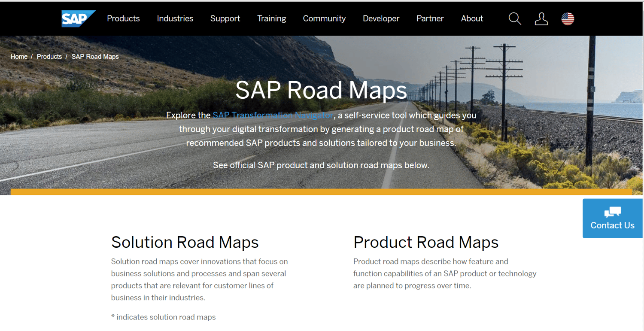
Task: Click 'Product road maps describe how' paragraph
Action: click(445, 273)
